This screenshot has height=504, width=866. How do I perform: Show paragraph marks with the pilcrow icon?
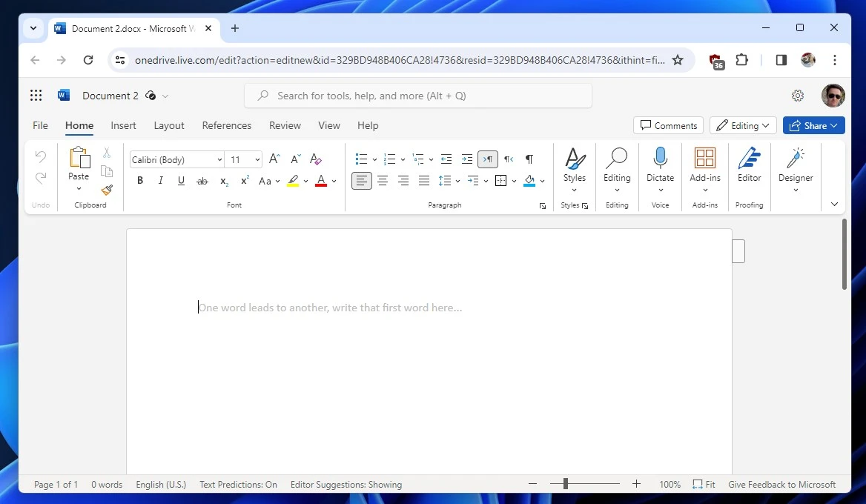point(529,159)
